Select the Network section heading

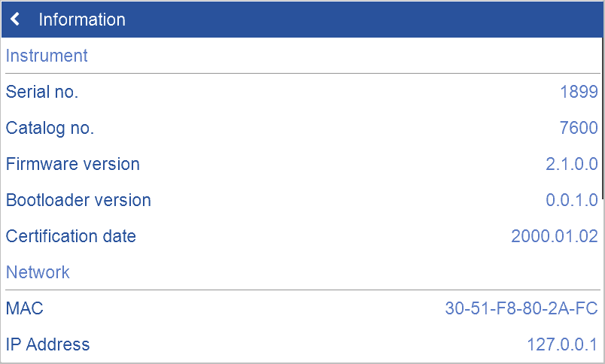pyautogui.click(x=38, y=272)
